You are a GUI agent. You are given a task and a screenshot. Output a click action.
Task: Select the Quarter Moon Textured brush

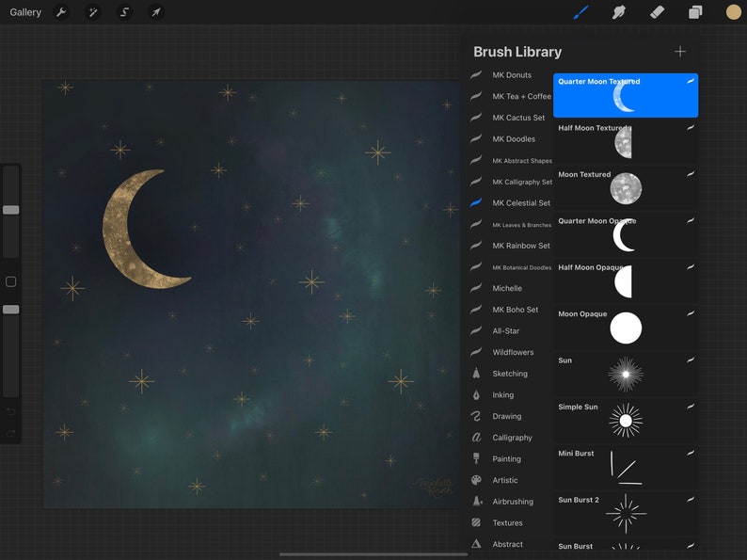coord(626,95)
